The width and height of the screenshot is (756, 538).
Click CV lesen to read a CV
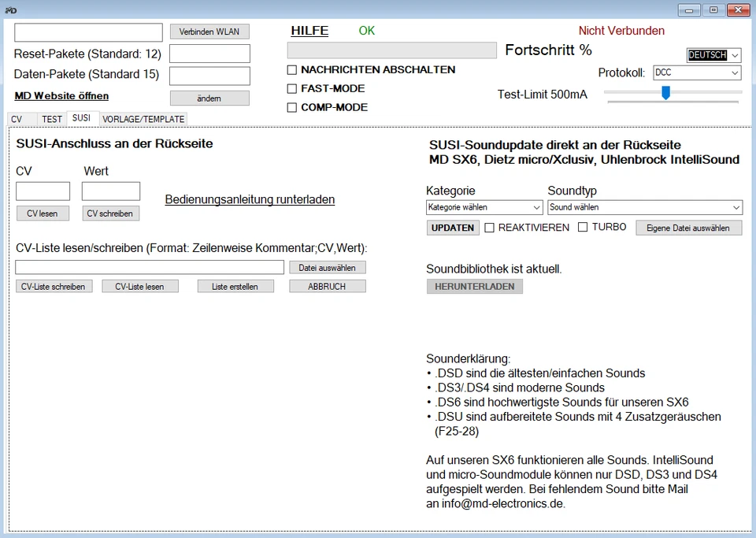tap(43, 213)
